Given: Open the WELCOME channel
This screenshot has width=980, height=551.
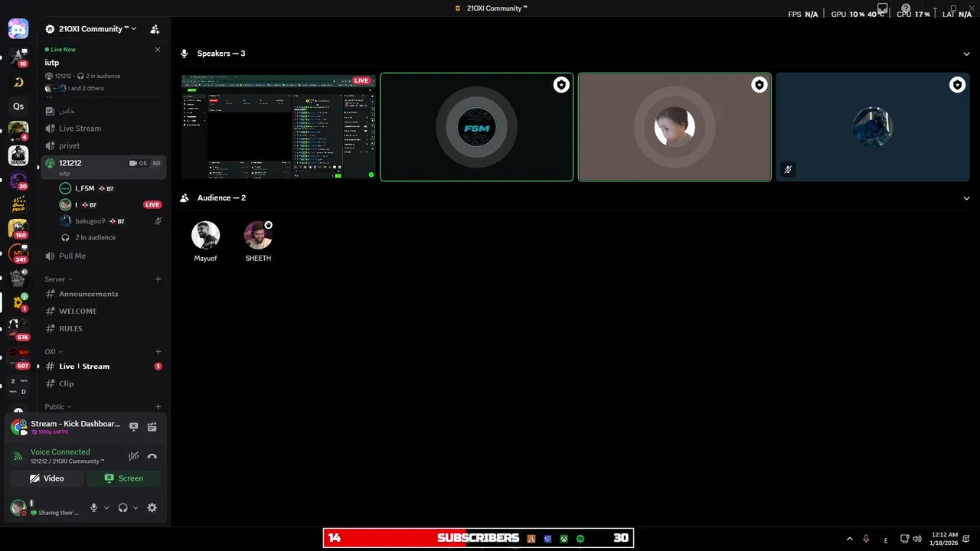Looking at the screenshot, I should tap(103, 311).
